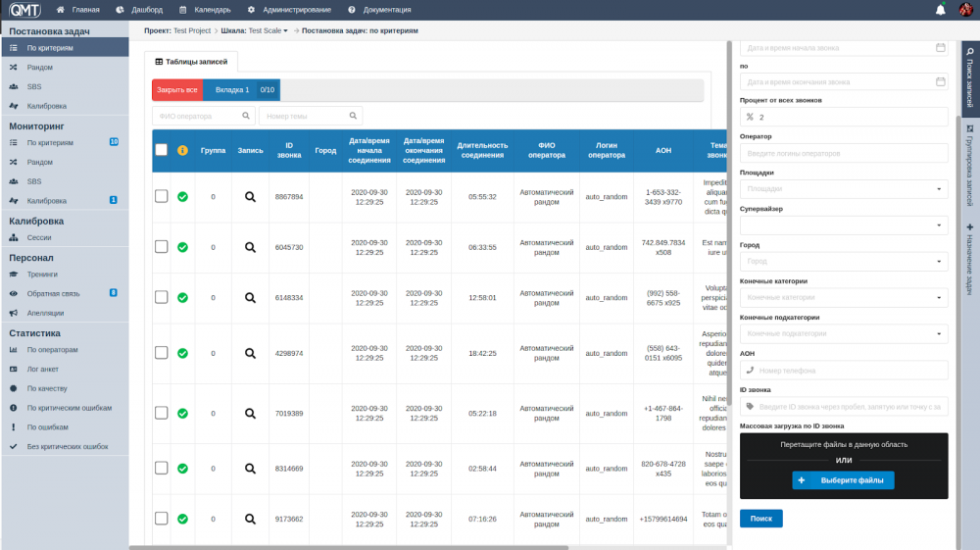Open the record magnifier for call 7019389
The image size is (980, 550).
250,414
